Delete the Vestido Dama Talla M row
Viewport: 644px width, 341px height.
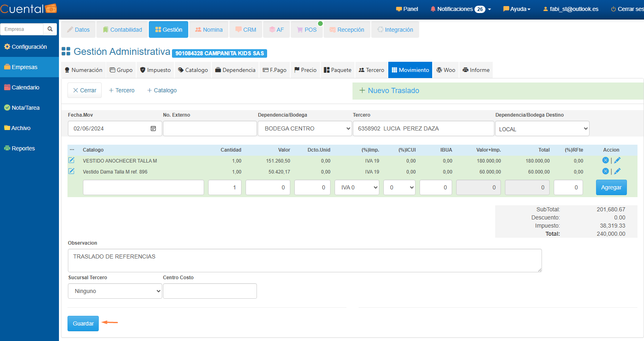(x=605, y=171)
